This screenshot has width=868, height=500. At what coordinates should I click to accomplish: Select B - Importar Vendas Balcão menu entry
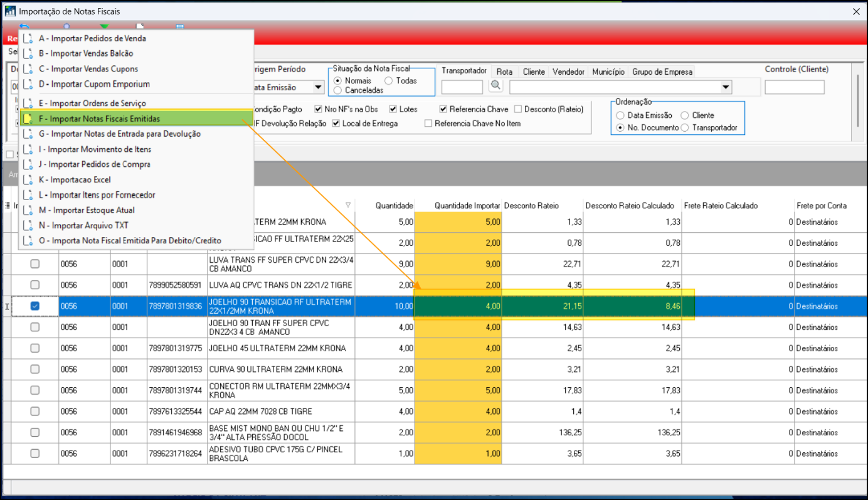(137, 53)
